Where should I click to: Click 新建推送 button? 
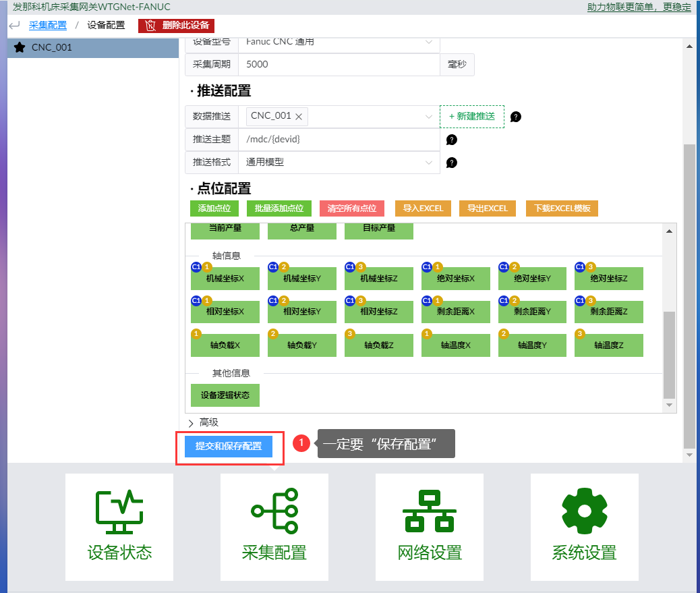click(x=472, y=117)
